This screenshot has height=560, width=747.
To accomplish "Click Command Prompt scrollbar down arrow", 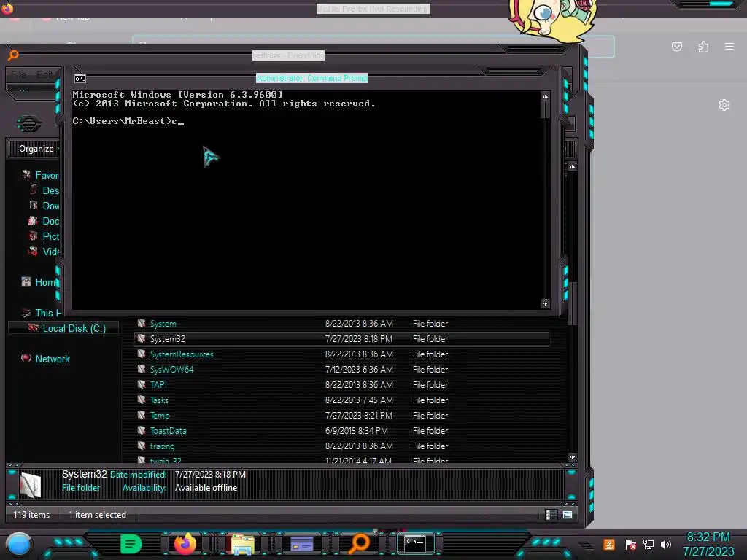I will pyautogui.click(x=545, y=304).
